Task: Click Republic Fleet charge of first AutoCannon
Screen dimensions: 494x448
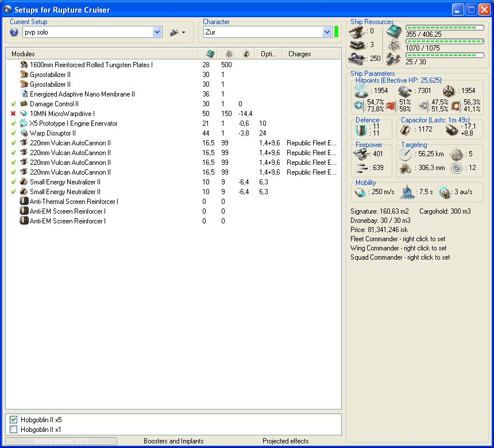Action: 311,142
